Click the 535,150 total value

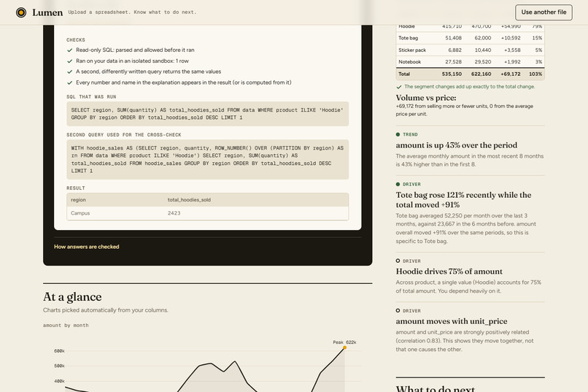coord(452,74)
